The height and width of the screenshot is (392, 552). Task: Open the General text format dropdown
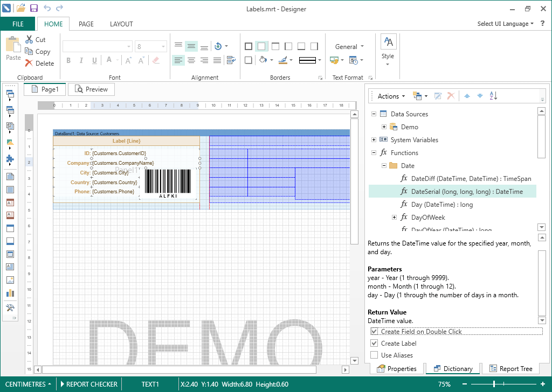pos(348,46)
